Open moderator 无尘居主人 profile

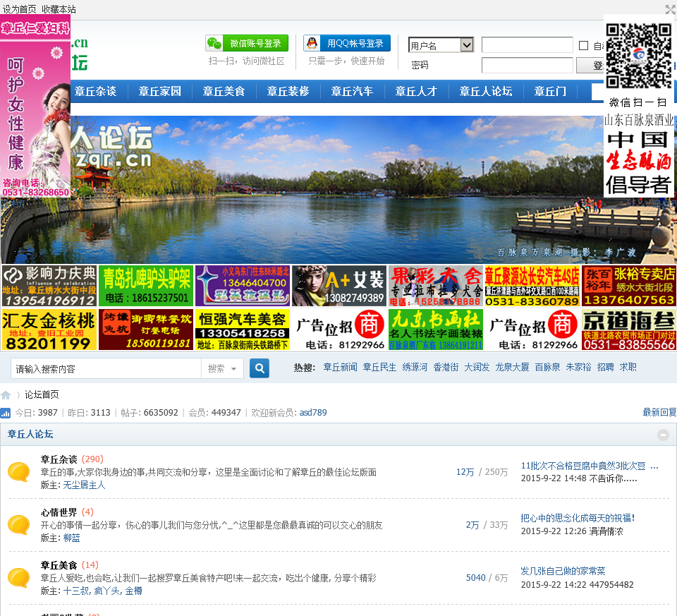point(84,485)
